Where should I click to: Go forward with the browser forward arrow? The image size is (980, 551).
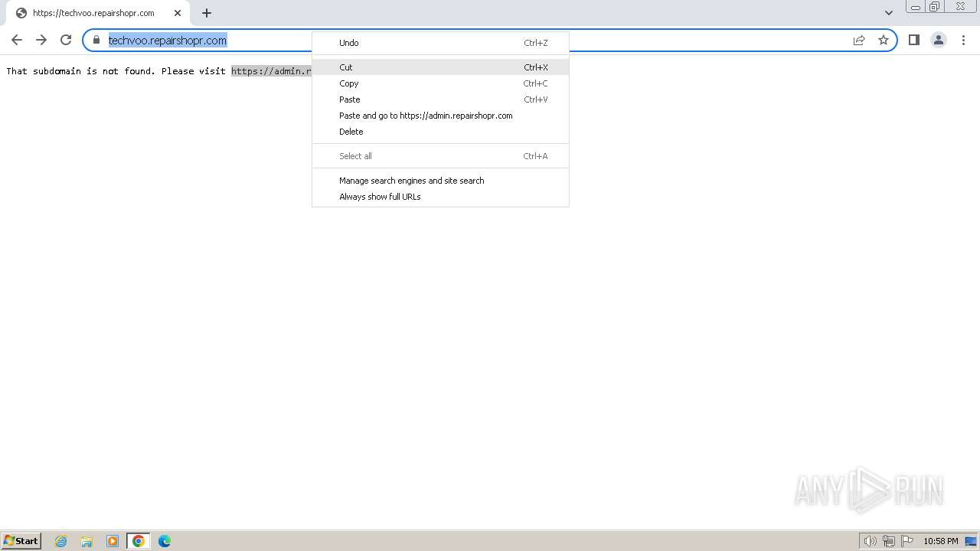tap(41, 40)
